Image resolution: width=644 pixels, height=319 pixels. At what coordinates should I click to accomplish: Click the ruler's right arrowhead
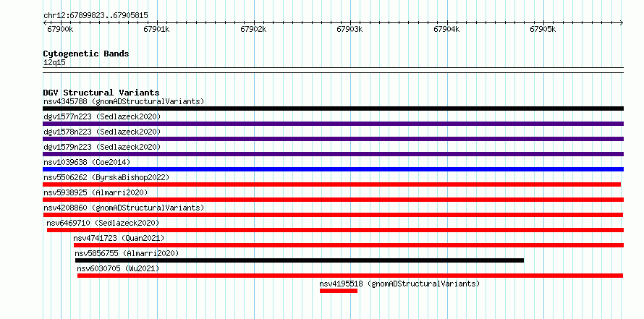pyautogui.click(x=622, y=22)
